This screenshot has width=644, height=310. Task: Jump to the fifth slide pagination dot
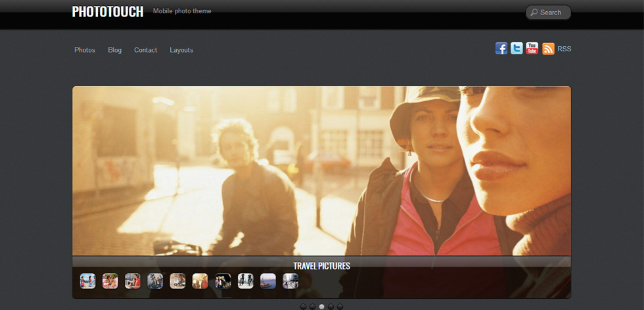(340, 307)
